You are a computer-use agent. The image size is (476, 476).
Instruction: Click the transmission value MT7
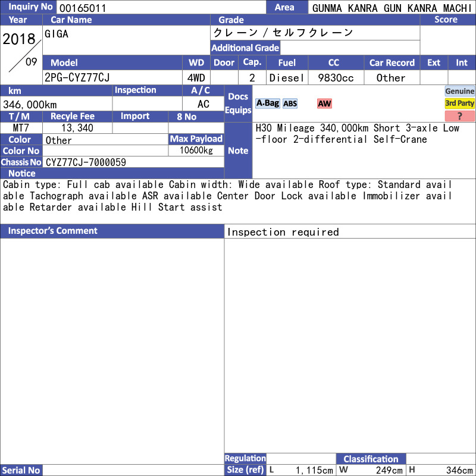click(21, 128)
